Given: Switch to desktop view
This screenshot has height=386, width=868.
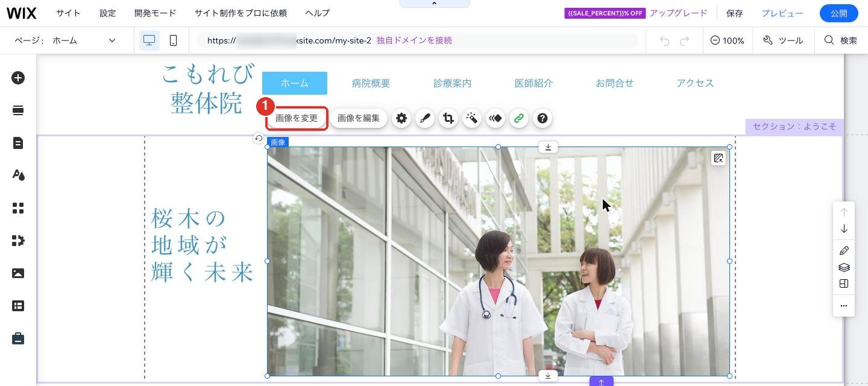Looking at the screenshot, I should tap(149, 40).
